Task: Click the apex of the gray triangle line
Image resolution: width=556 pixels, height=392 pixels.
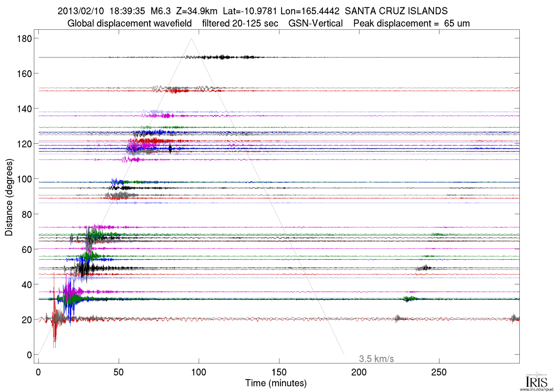Action: [x=191, y=38]
